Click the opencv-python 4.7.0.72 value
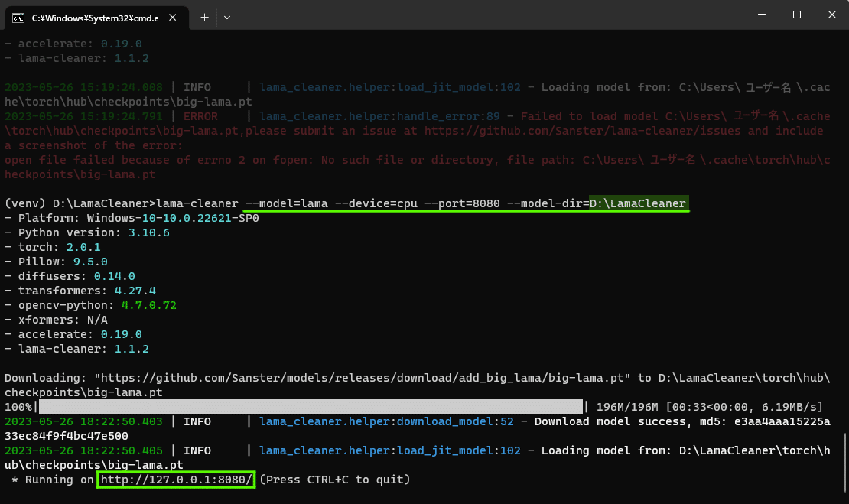Viewport: 849px width, 504px height. (x=149, y=305)
